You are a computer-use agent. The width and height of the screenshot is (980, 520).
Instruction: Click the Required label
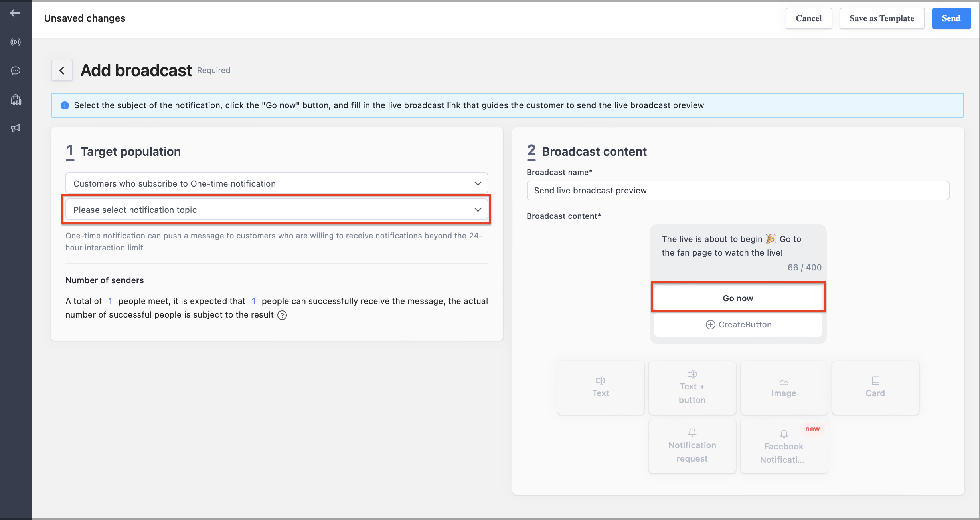point(213,71)
